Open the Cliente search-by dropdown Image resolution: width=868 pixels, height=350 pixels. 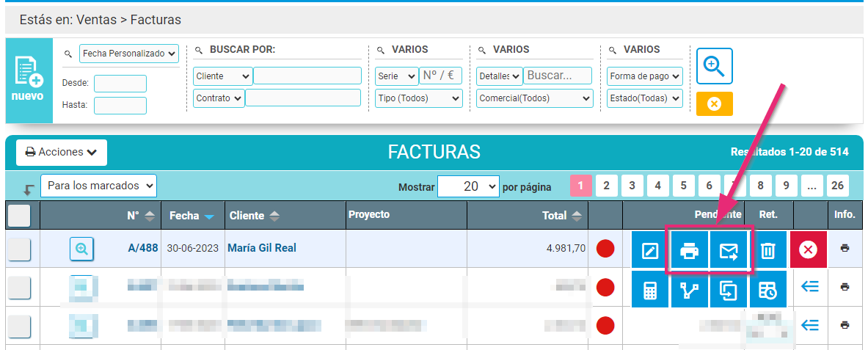(222, 76)
